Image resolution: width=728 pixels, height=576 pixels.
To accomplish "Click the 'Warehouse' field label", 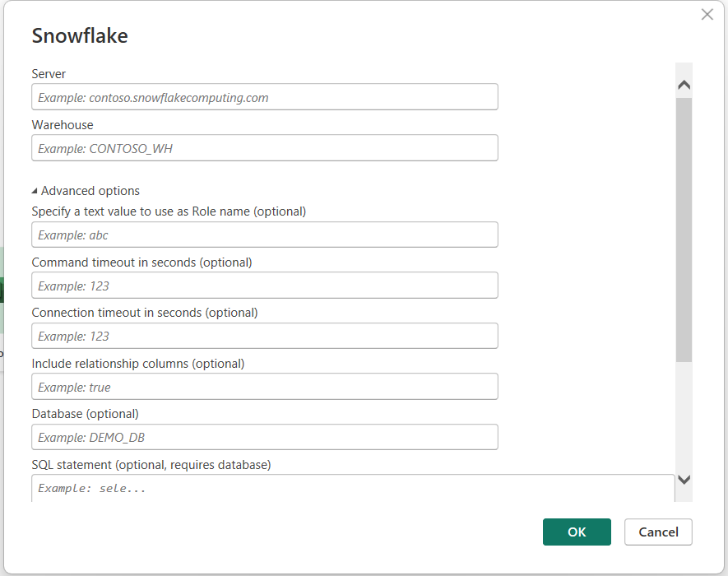I will pyautogui.click(x=63, y=125).
